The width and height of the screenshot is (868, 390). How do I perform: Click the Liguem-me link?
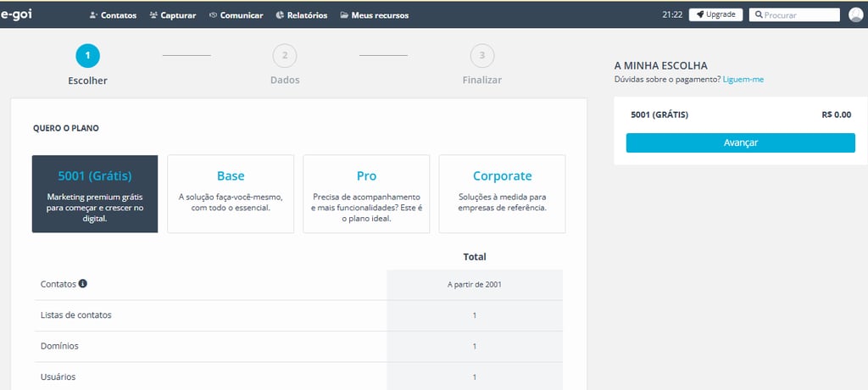(x=743, y=79)
